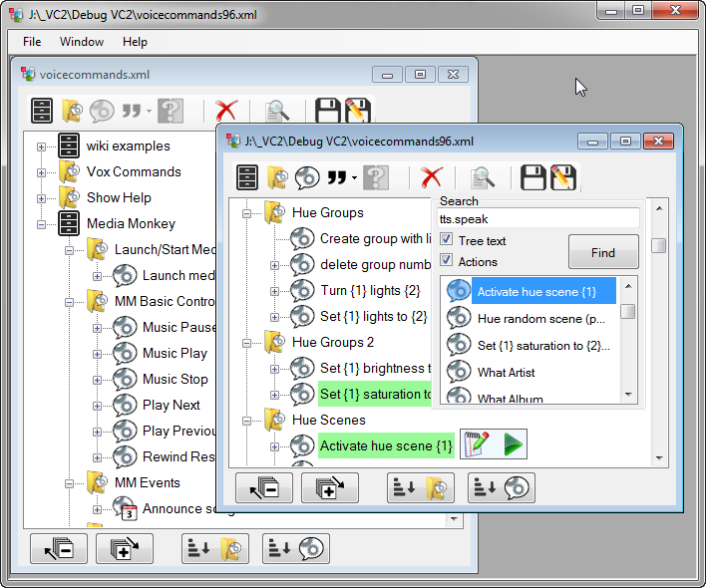706x588 pixels.
Task: Click voicecommands96 tree vertical scrollbar thumb
Action: pos(659,245)
